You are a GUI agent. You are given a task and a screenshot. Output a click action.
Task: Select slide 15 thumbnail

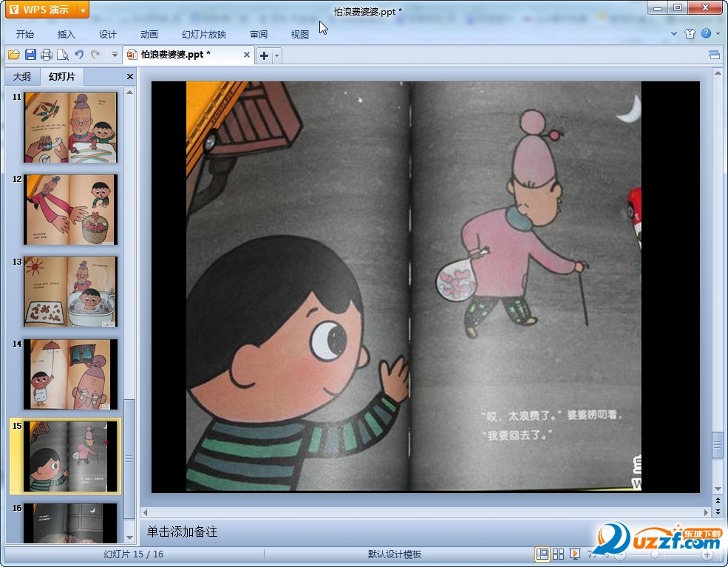coord(70,456)
